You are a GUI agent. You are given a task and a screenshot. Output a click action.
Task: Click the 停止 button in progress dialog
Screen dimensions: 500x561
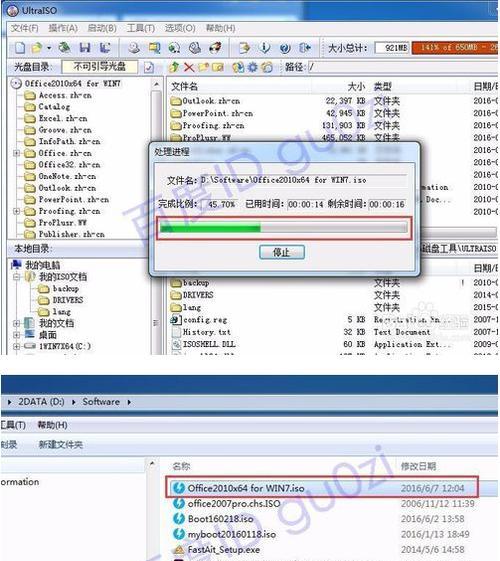[282, 252]
